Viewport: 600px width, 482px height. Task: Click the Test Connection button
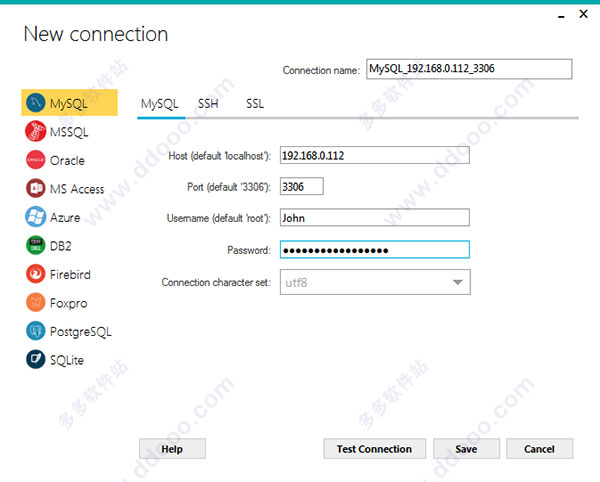point(374,449)
